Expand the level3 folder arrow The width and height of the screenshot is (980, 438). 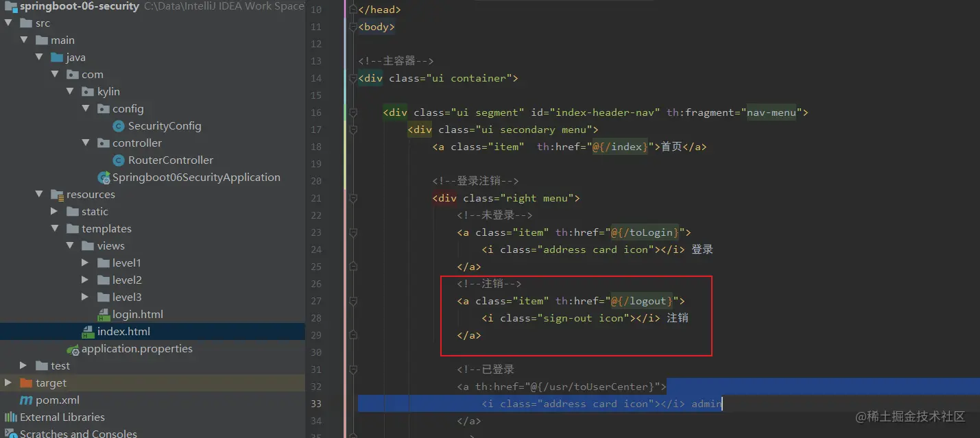[x=85, y=297]
